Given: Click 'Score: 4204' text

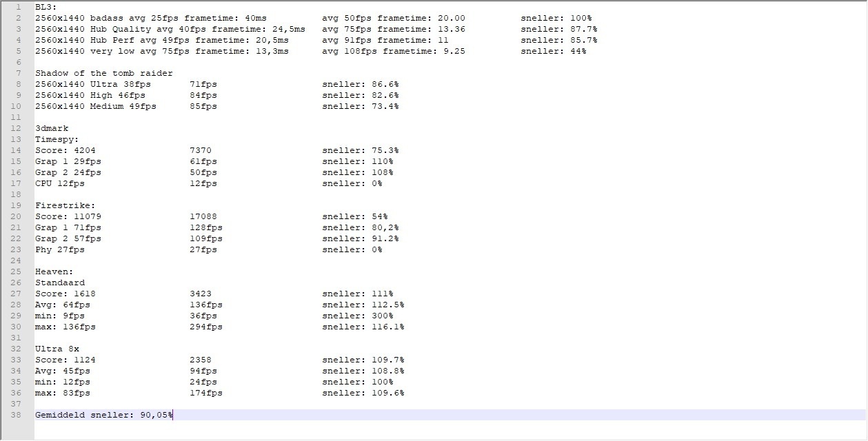Looking at the screenshot, I should [x=65, y=150].
